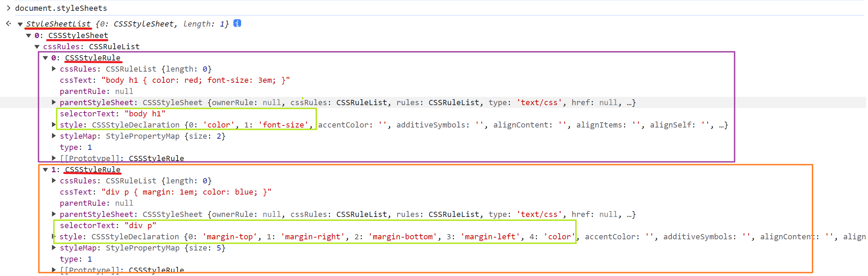Click 'text/css' type value in second parentStyleSheet
Image resolution: width=868 pixels, height=276 pixels.
tap(540, 215)
